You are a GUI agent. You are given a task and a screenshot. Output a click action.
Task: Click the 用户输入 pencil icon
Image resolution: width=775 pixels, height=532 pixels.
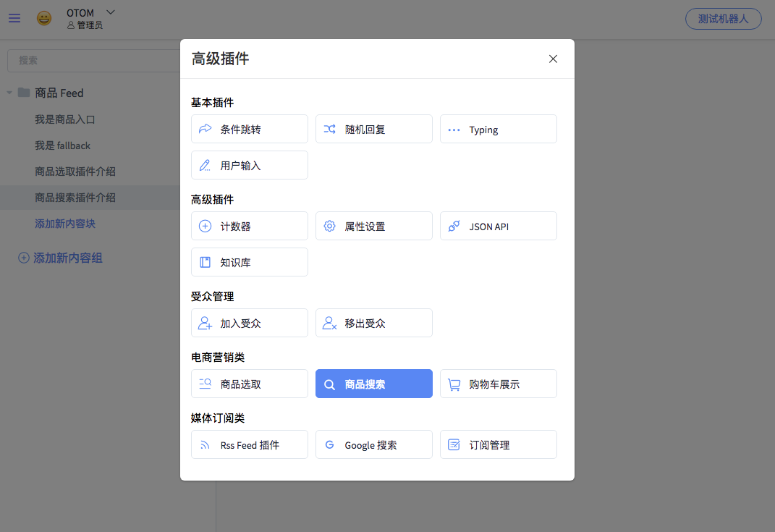[205, 165]
